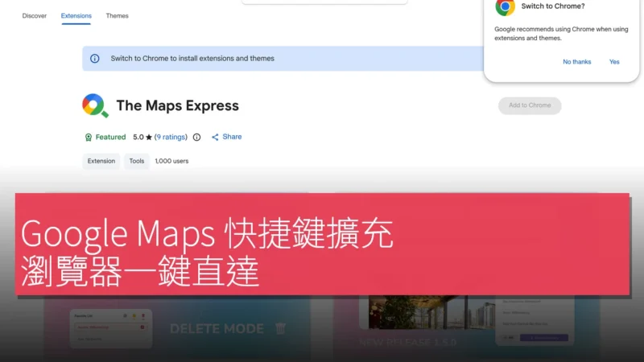Open the Themes tab

tap(117, 15)
